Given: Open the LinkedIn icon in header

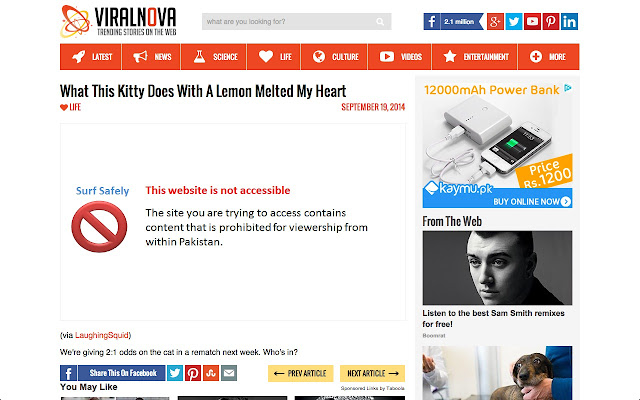Looking at the screenshot, I should pyautogui.click(x=569, y=21).
